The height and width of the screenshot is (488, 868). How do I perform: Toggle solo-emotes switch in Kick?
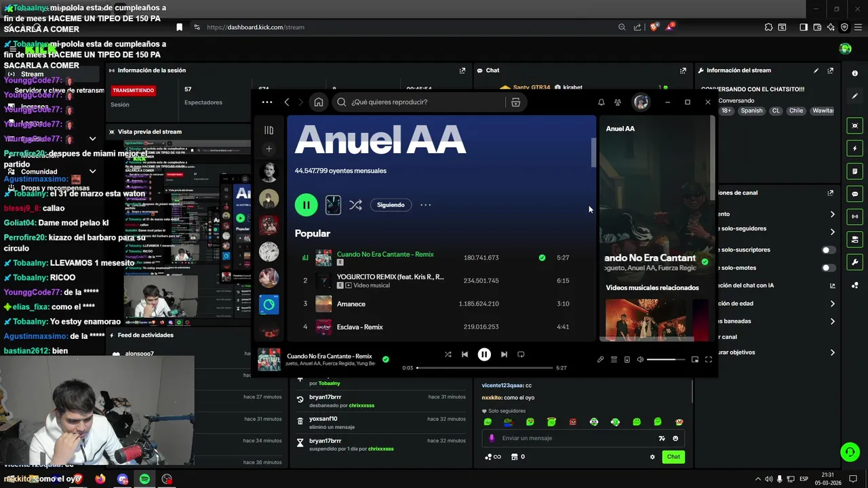click(829, 268)
